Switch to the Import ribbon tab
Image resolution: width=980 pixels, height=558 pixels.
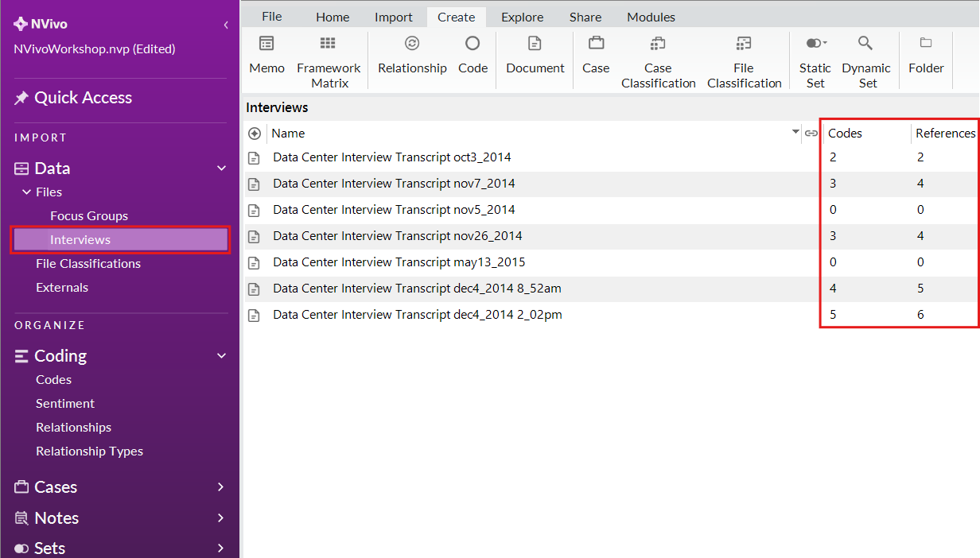pyautogui.click(x=394, y=17)
